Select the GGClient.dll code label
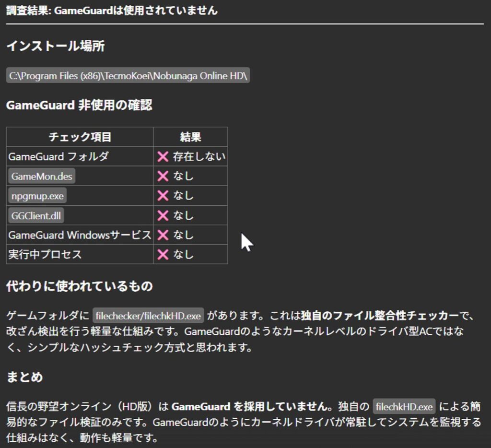Image resolution: width=491 pixels, height=448 pixels. click(x=36, y=215)
